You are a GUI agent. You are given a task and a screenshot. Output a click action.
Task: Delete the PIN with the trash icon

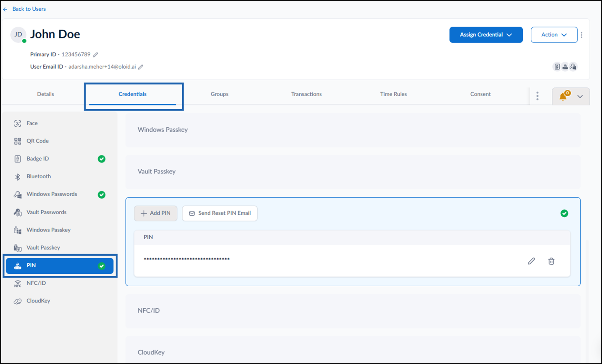point(551,261)
